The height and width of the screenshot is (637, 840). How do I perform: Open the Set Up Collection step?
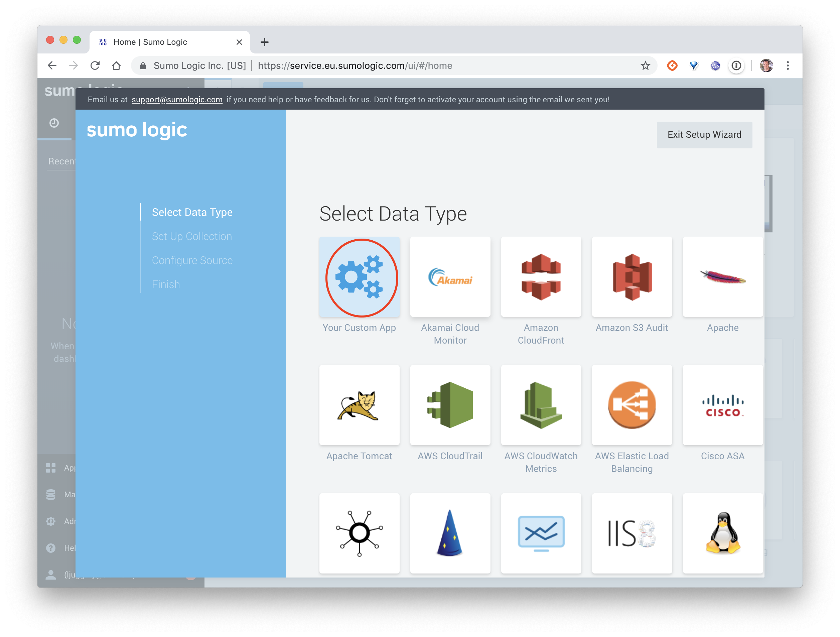pos(192,236)
